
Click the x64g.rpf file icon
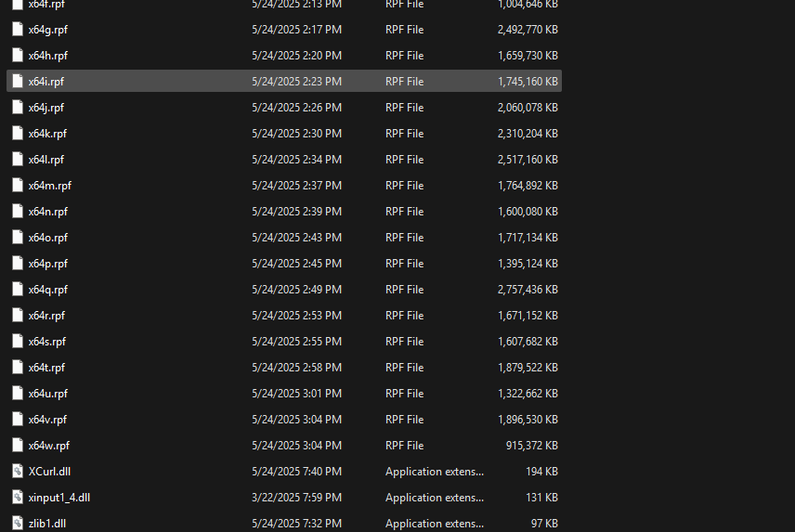click(17, 30)
